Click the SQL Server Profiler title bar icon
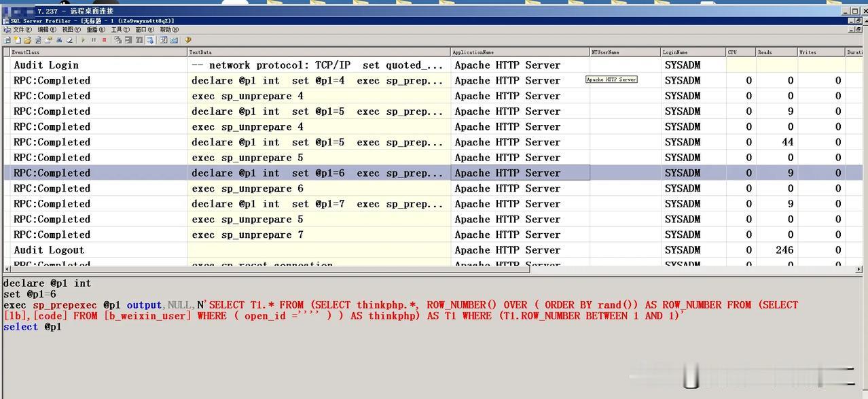 [6, 21]
